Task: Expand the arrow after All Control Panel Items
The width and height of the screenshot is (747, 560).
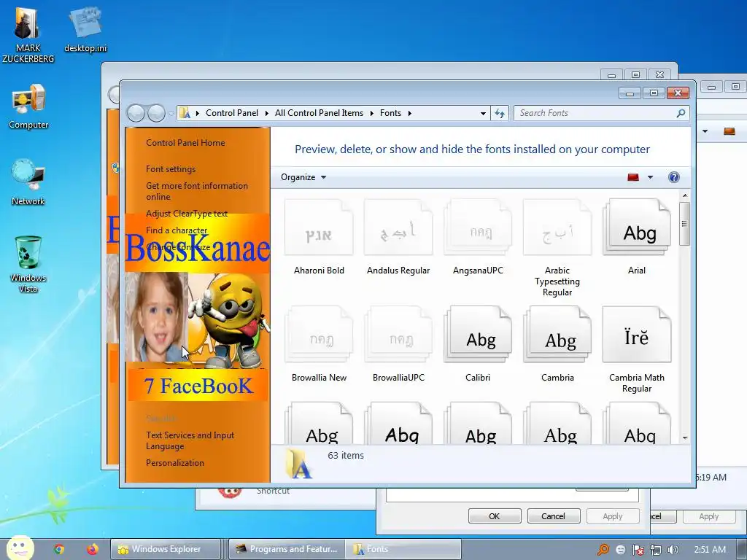Action: [x=371, y=113]
